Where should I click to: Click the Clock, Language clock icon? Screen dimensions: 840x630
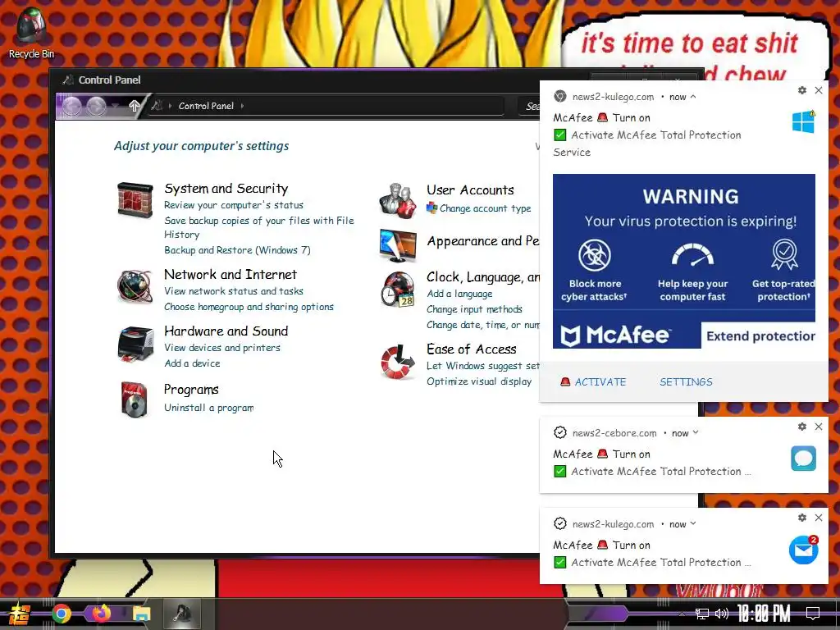point(398,290)
